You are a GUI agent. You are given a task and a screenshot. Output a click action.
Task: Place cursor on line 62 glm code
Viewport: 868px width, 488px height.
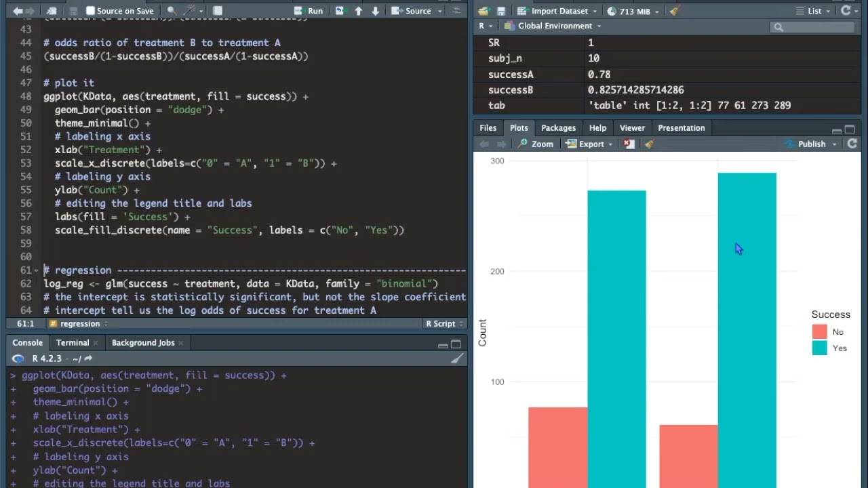point(241,284)
